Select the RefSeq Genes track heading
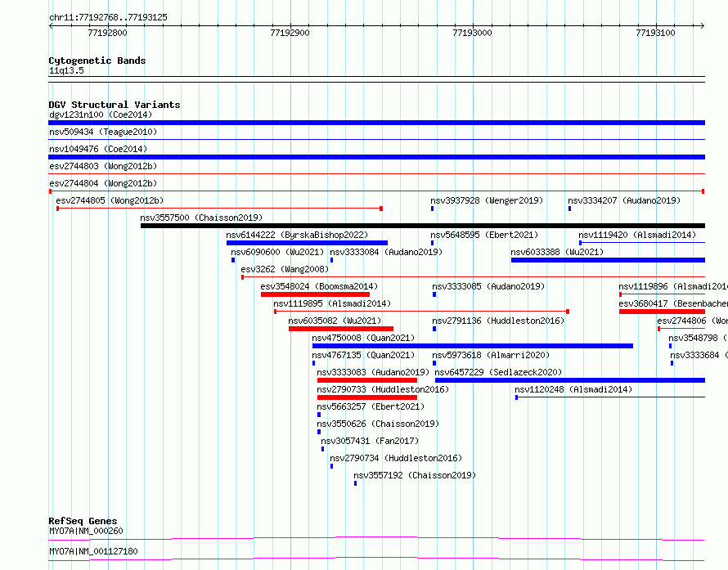Image resolution: width=728 pixels, height=570 pixels. point(83,521)
